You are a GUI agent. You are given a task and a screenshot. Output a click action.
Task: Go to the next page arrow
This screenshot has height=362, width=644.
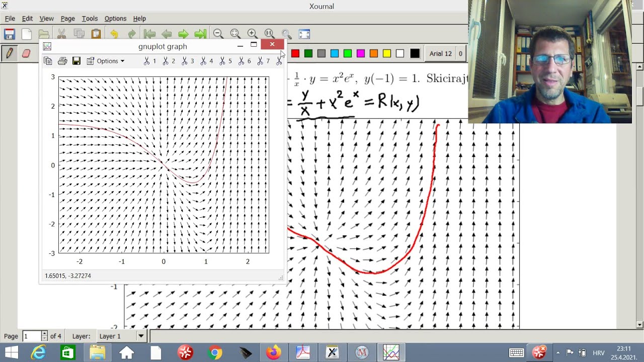184,34
